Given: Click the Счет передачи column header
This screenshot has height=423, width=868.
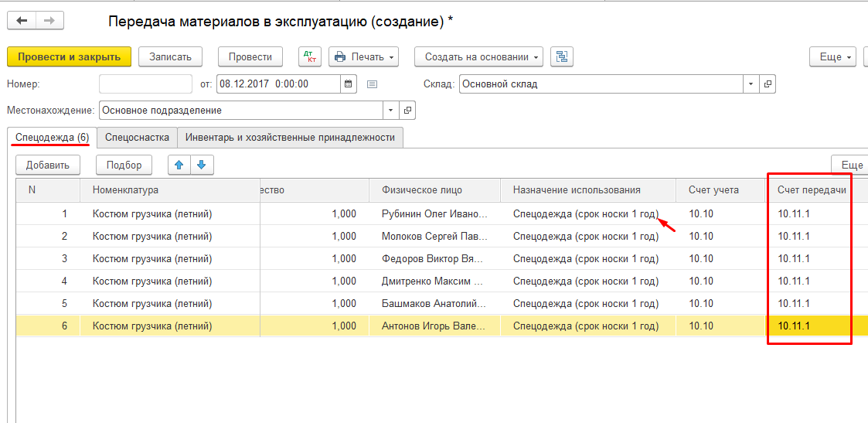Looking at the screenshot, I should click(811, 190).
